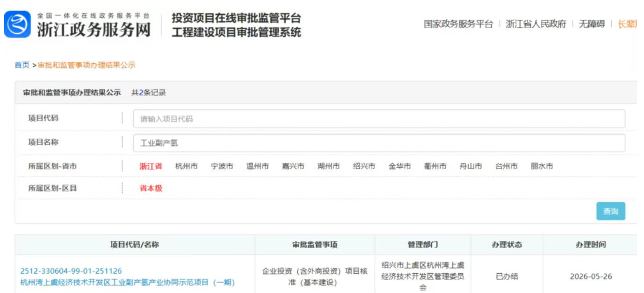The height and width of the screenshot is (293, 644).
Task: Click 所属区划-省市 label
Action: tap(52, 166)
